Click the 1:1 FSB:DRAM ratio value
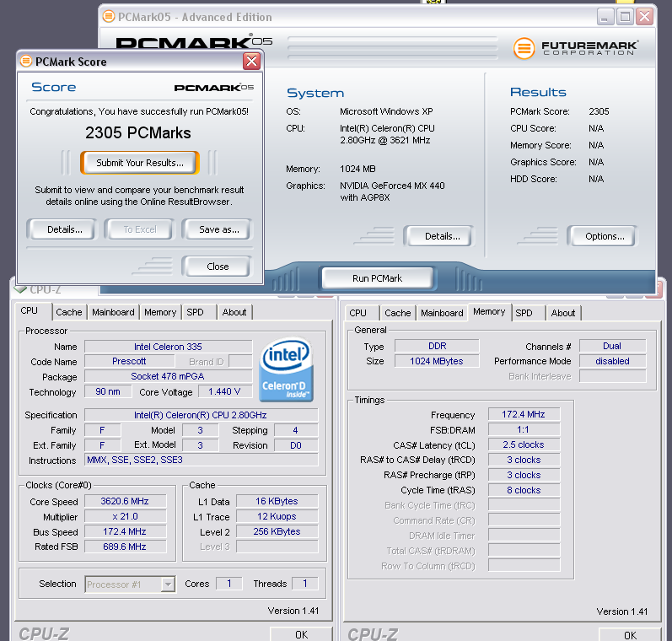This screenshot has height=641, width=672. pos(524,429)
